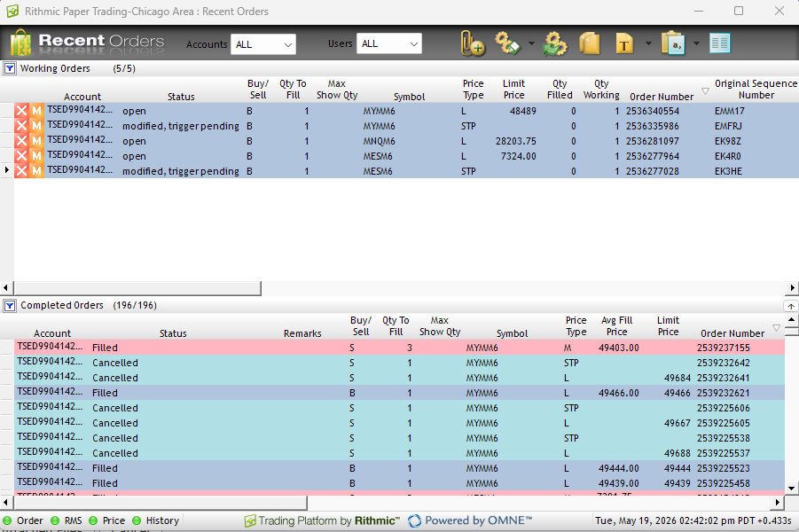Click avg fill price 49466.00
The width and height of the screenshot is (799, 532).
619,393
